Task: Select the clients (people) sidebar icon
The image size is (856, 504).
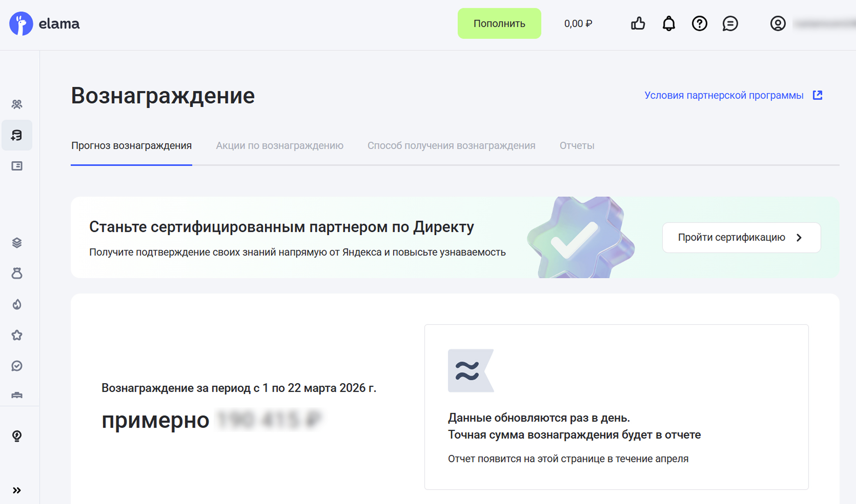Action: (x=17, y=104)
